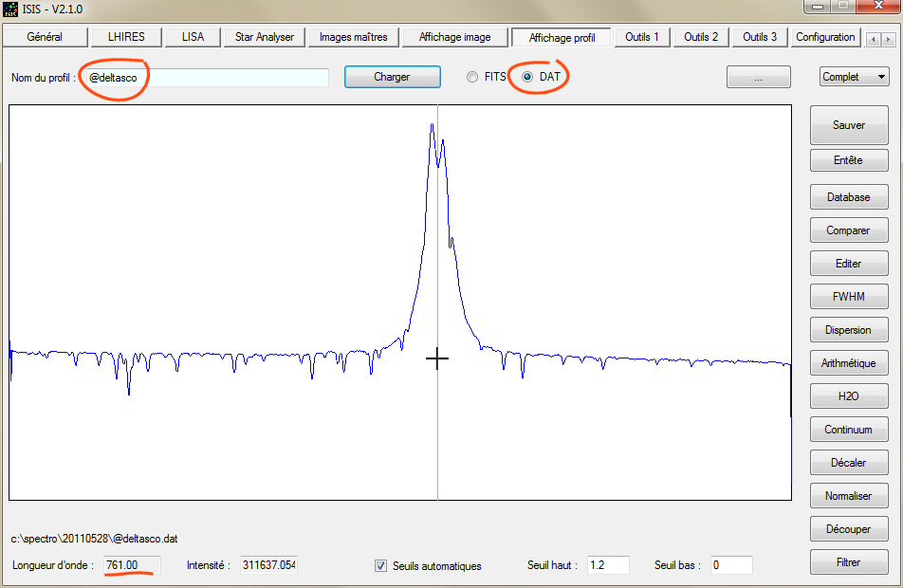This screenshot has height=588, width=903.
Task: Click the emission peak in spectrum plot
Action: 433,128
